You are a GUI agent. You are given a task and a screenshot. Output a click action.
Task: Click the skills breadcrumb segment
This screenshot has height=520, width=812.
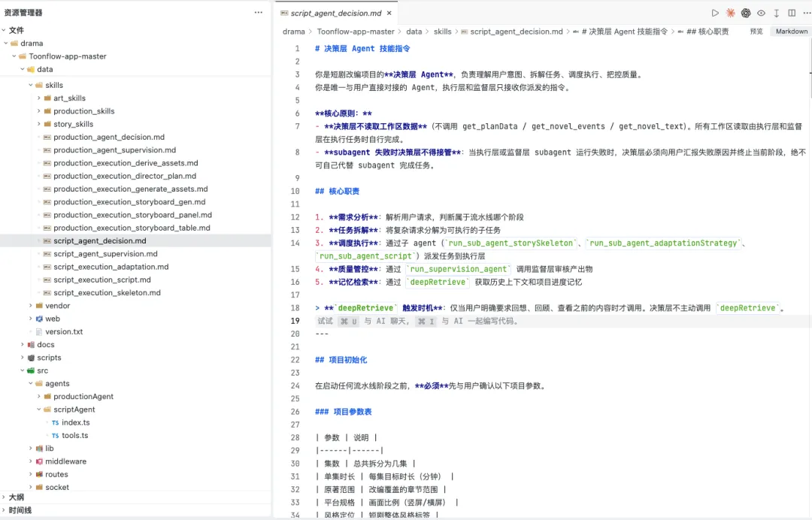(442, 32)
